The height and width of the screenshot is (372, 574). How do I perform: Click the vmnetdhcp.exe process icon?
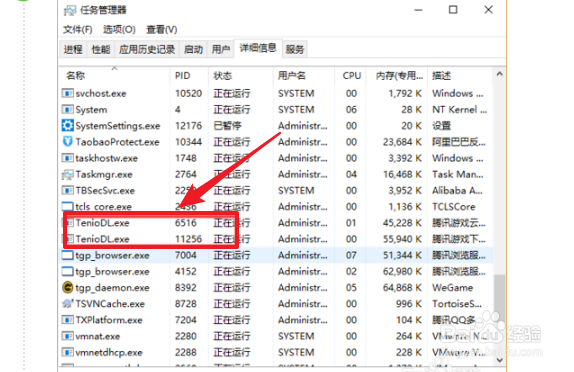pos(67,352)
